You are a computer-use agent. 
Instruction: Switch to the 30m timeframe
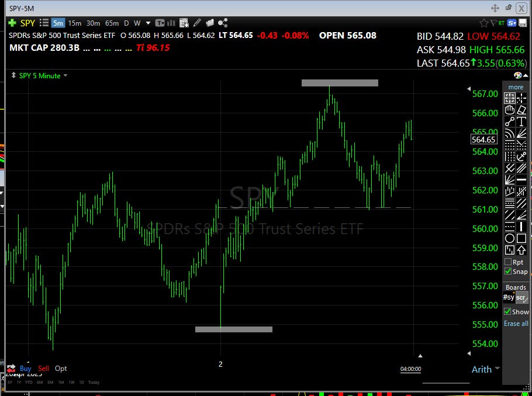93,23
